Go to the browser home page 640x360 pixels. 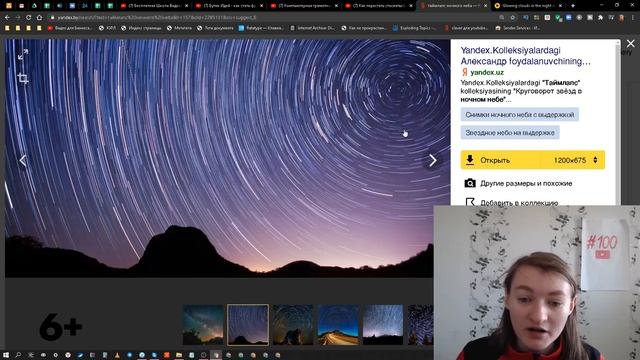coord(39,18)
